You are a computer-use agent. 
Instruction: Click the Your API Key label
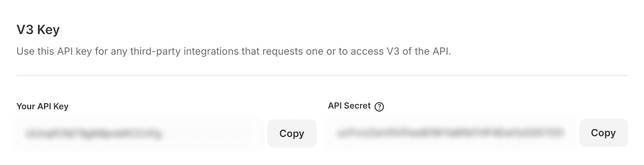(x=42, y=107)
